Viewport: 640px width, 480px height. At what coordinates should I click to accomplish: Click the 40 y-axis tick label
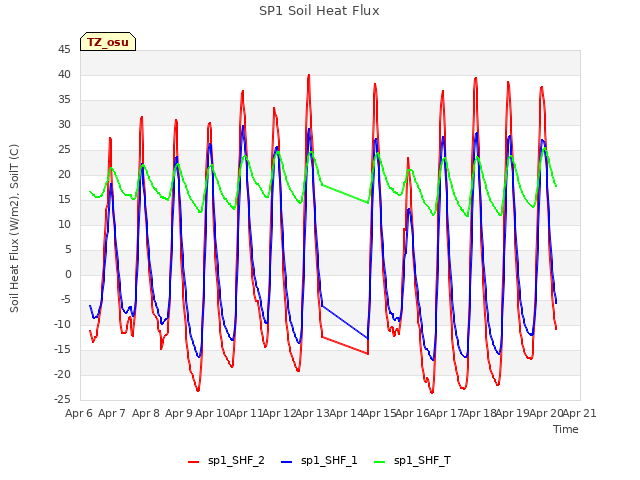point(64,74)
